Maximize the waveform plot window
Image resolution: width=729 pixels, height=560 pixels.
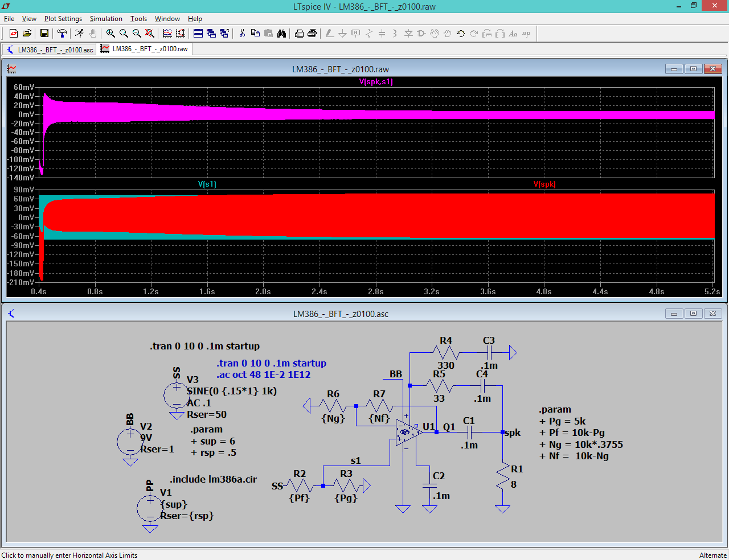[693, 69]
